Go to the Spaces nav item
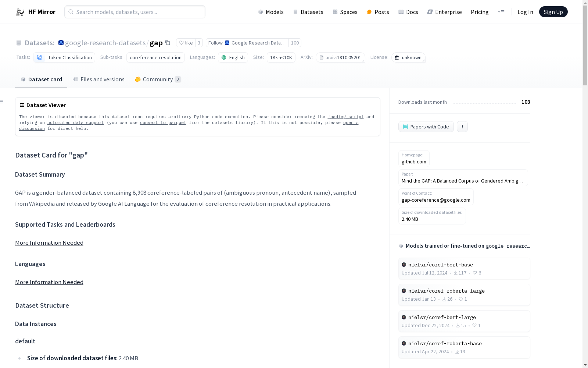This screenshot has width=588, height=368. tap(345, 12)
